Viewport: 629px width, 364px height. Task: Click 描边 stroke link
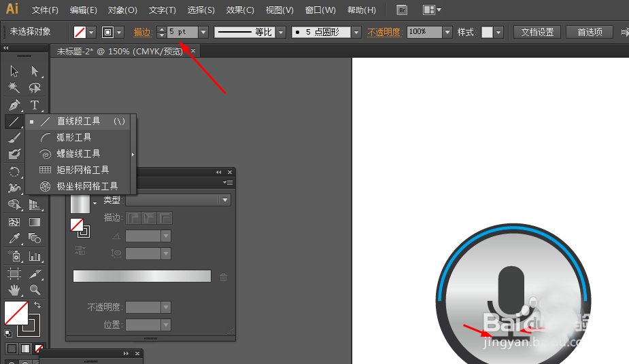tap(142, 32)
